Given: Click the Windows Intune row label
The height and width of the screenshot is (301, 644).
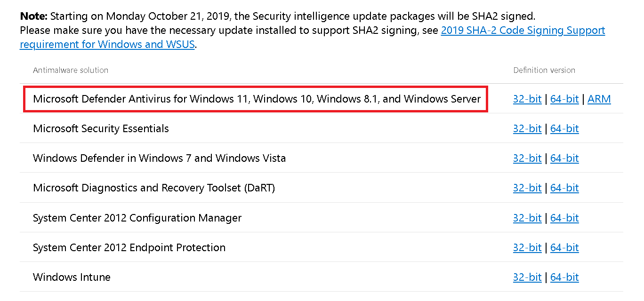Looking at the screenshot, I should 72,277.
